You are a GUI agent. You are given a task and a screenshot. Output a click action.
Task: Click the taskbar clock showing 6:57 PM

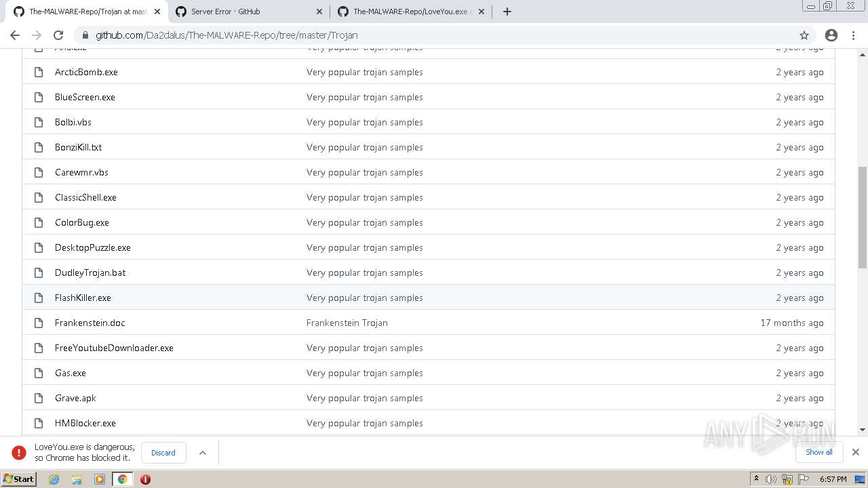click(x=833, y=479)
